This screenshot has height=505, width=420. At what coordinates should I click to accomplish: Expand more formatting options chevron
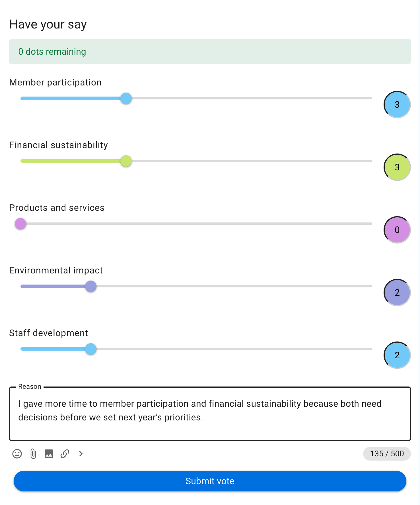(81, 454)
